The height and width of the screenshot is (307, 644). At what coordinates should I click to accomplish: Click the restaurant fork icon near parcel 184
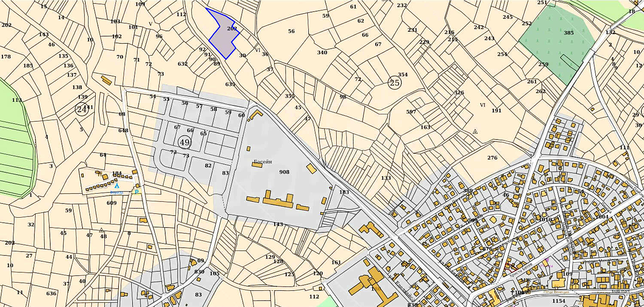[99, 174]
